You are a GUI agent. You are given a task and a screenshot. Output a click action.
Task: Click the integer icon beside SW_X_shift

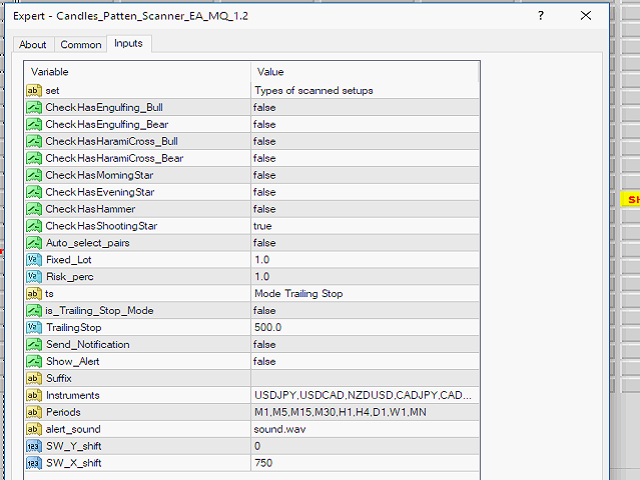[34, 463]
